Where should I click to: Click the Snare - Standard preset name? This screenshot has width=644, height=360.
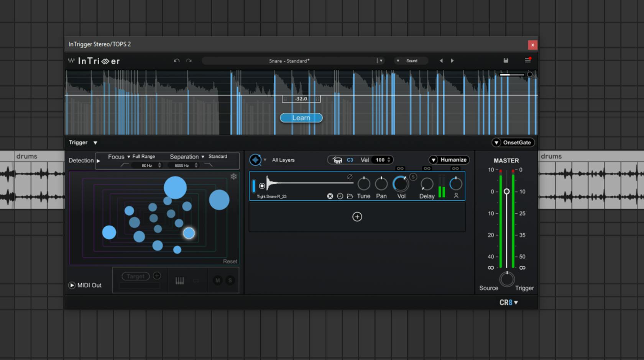[289, 61]
